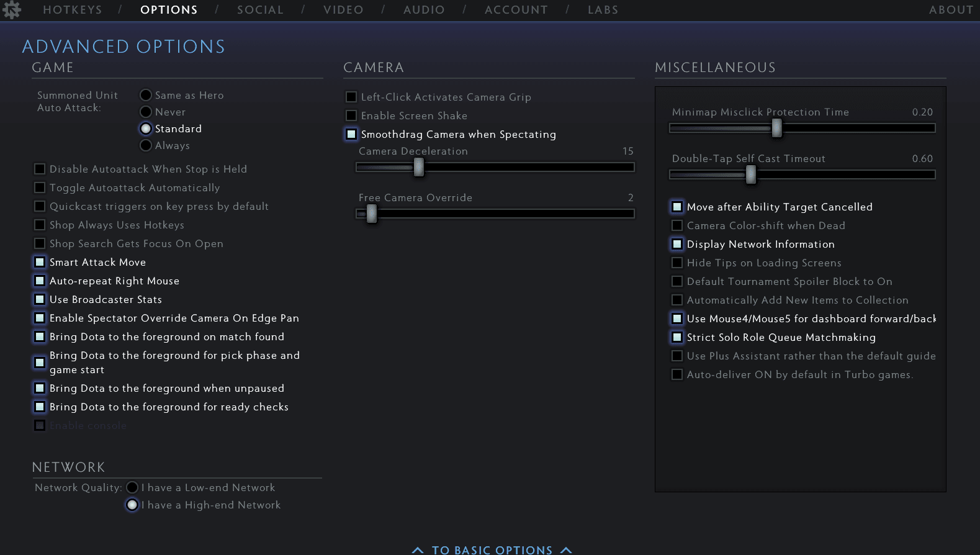Viewport: 980px width, 555px height.
Task: Set summoned unit auto attack to Never
Action: (x=146, y=112)
